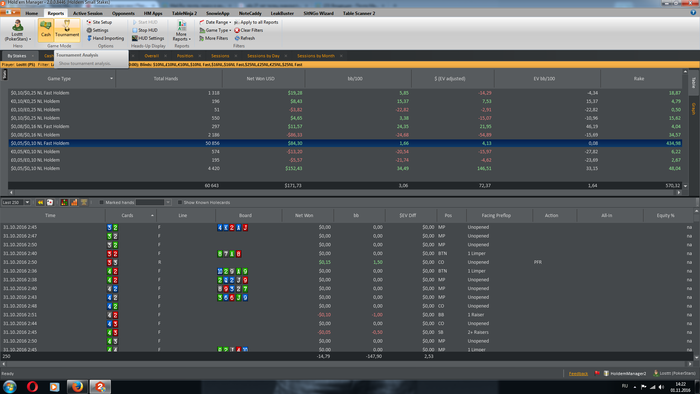Screen dimensions: 700x394
Task: Switch to the Sessions by Day tab
Action: [x=263, y=56]
